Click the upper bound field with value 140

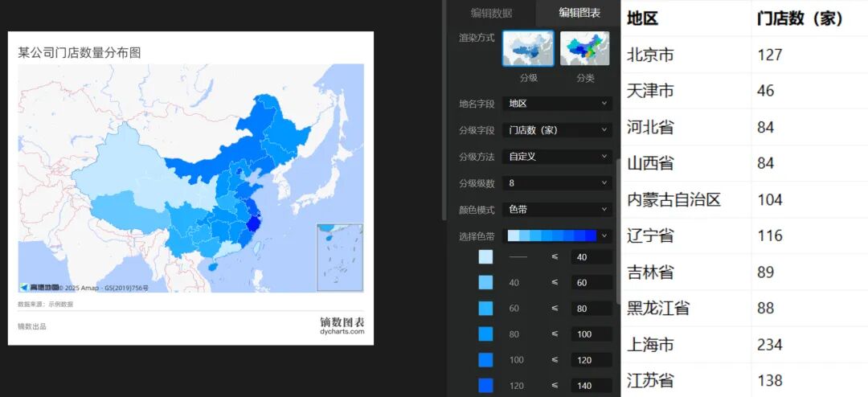[x=592, y=386]
